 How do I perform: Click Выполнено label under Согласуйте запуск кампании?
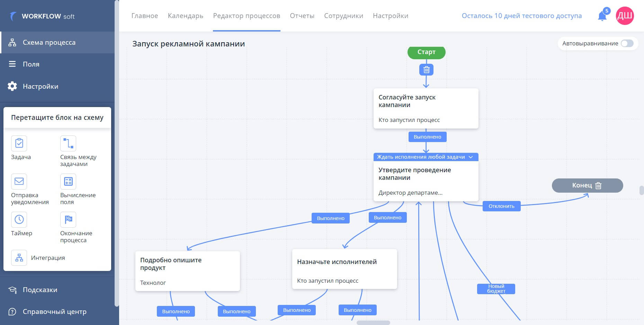427,137
